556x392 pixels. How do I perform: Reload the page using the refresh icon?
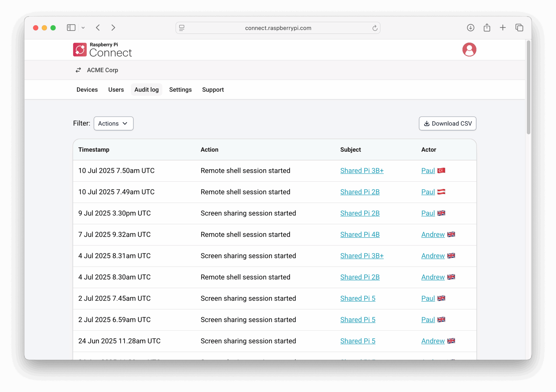[375, 28]
